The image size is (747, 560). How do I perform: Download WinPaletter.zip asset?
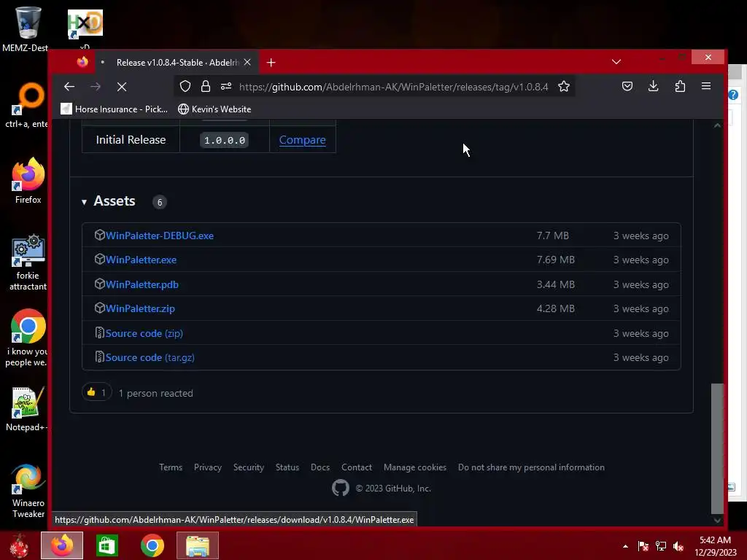(140, 308)
